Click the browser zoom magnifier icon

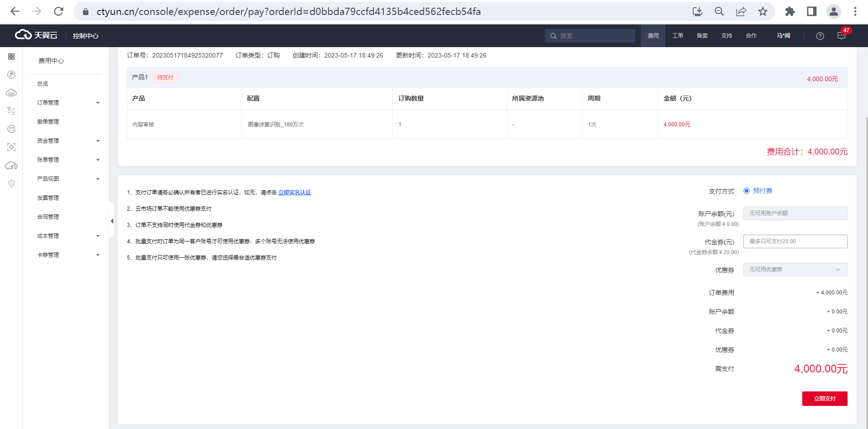pyautogui.click(x=719, y=11)
